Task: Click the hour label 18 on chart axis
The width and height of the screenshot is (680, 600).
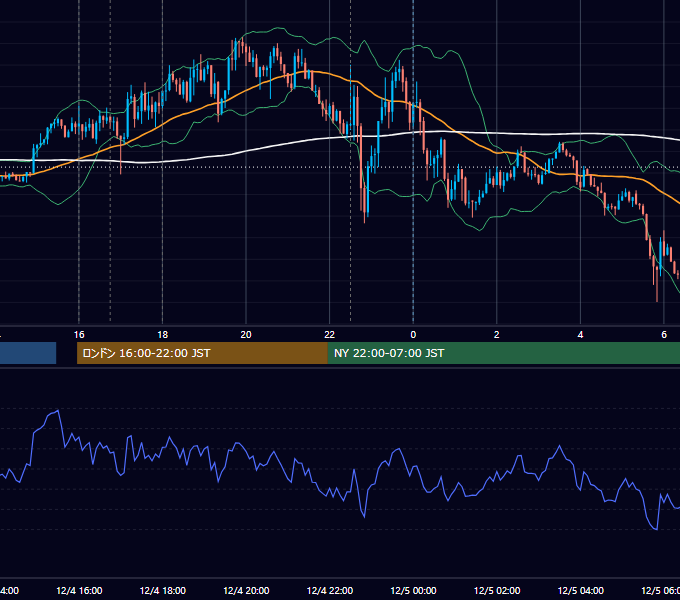Action: (x=163, y=335)
